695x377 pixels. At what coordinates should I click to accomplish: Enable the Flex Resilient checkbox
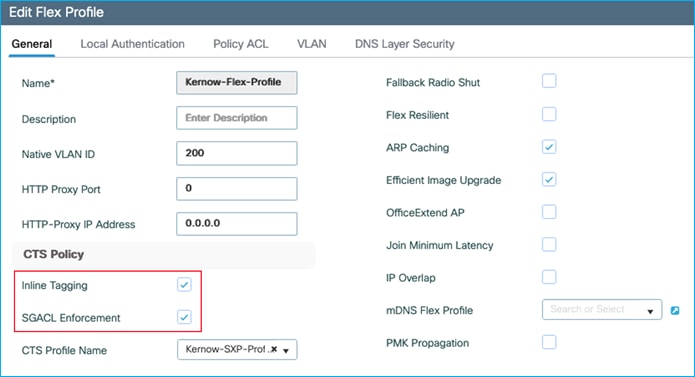549,114
